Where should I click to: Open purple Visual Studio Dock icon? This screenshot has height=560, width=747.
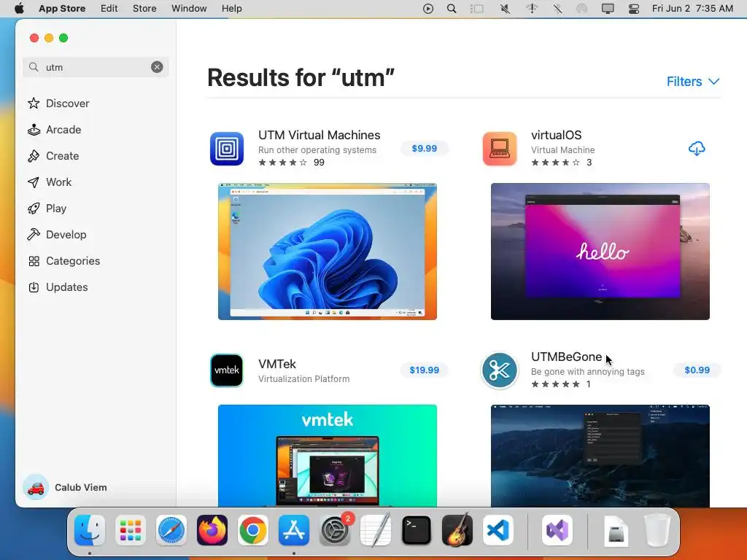(557, 530)
